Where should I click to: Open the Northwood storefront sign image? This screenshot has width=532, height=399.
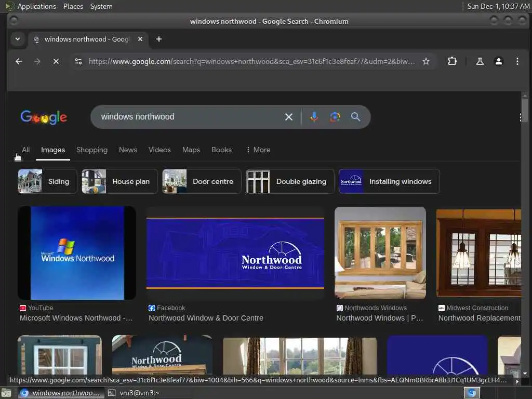click(x=162, y=355)
